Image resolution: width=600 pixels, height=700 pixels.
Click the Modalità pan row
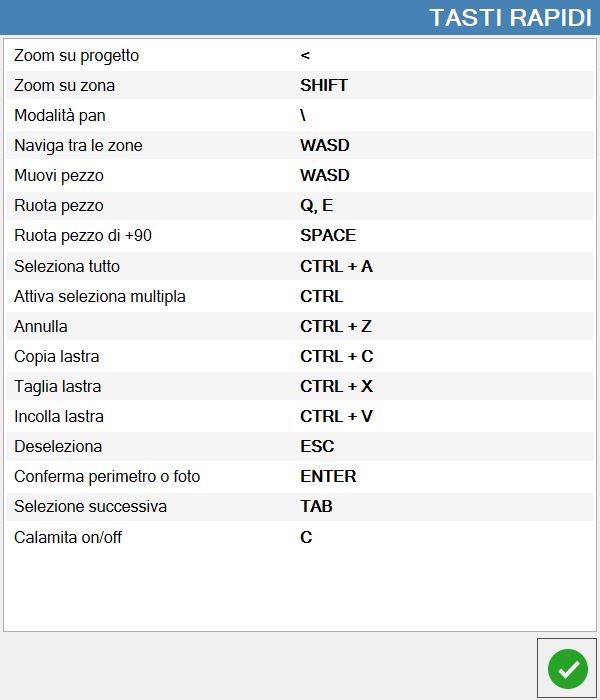click(x=300, y=115)
